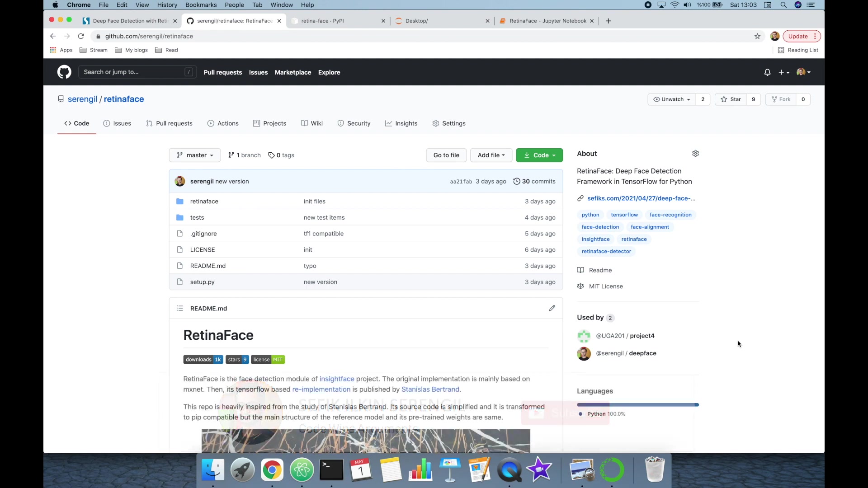This screenshot has height=488, width=868.
Task: Click the Python languages bar
Action: coord(637,405)
